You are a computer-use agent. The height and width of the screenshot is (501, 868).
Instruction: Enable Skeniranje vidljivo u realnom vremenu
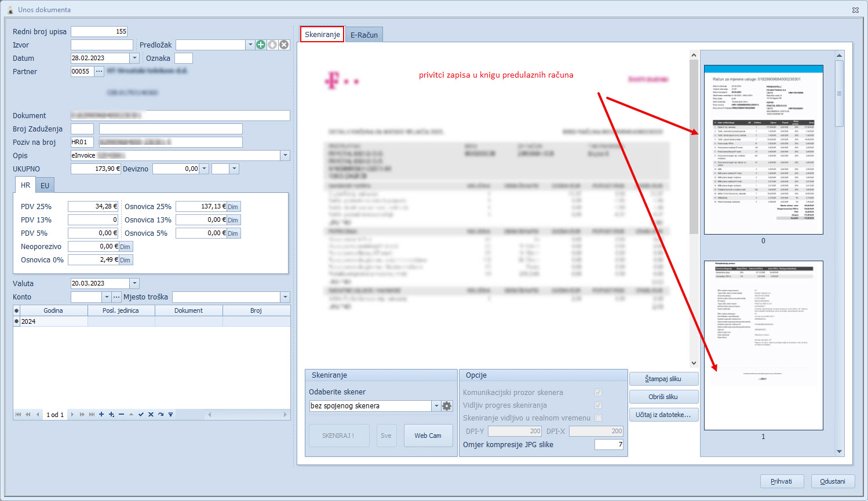598,418
